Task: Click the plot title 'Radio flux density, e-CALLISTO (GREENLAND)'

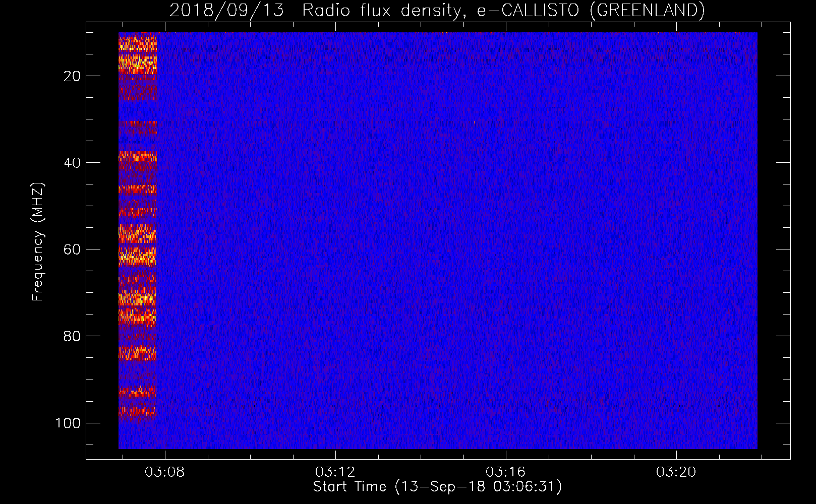Action: (503, 10)
